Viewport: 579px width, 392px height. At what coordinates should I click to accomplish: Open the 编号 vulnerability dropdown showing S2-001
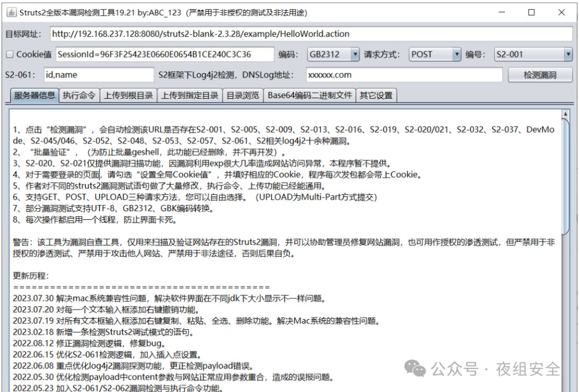(x=568, y=54)
